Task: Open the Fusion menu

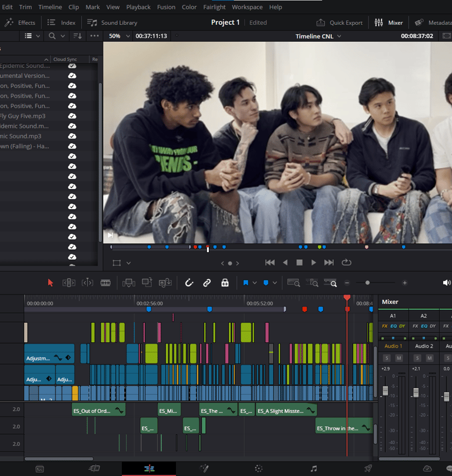Action: [x=167, y=7]
